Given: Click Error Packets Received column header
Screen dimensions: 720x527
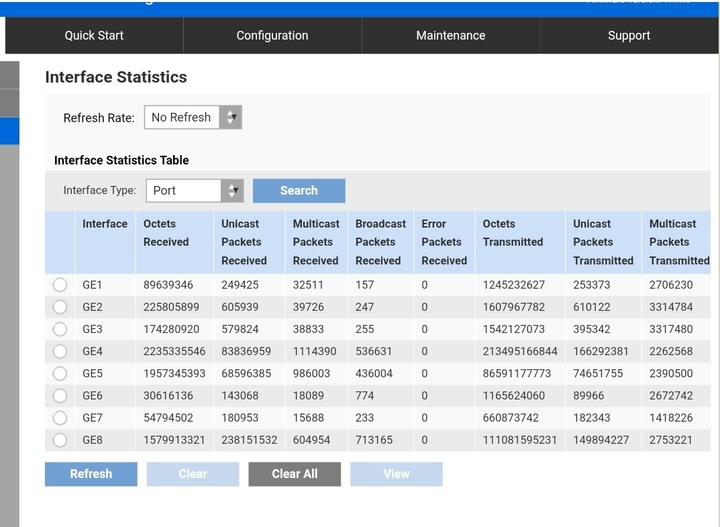Looking at the screenshot, I should tap(444, 242).
